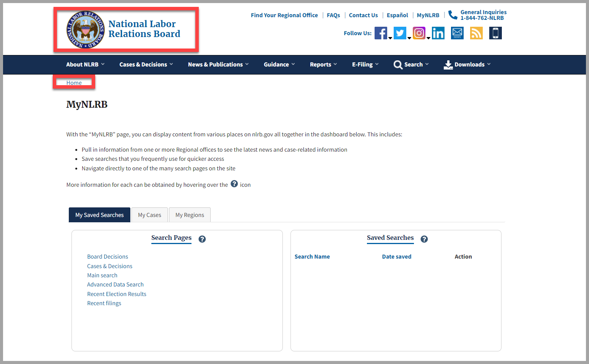This screenshot has height=364, width=589.
Task: Open the Search menu label
Action: [x=414, y=65]
